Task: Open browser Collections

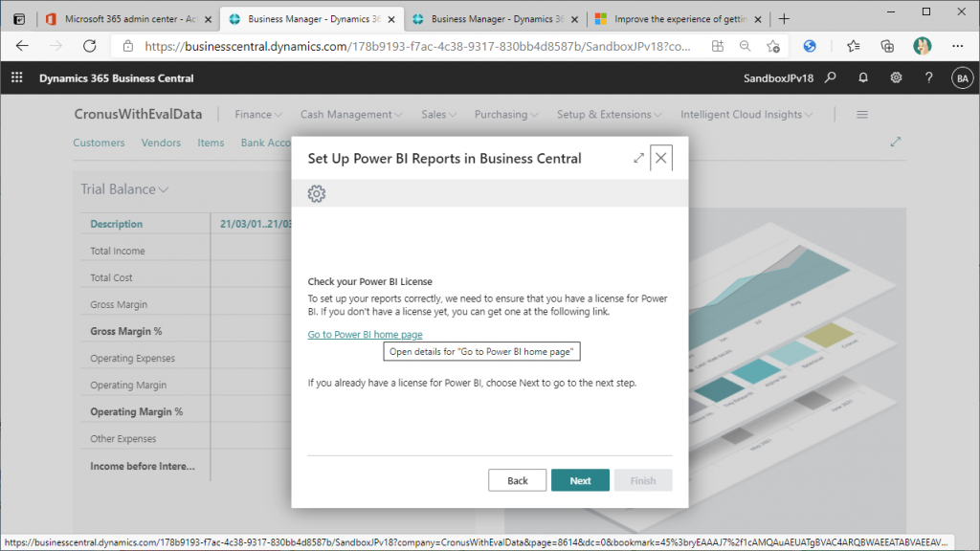Action: pos(887,46)
